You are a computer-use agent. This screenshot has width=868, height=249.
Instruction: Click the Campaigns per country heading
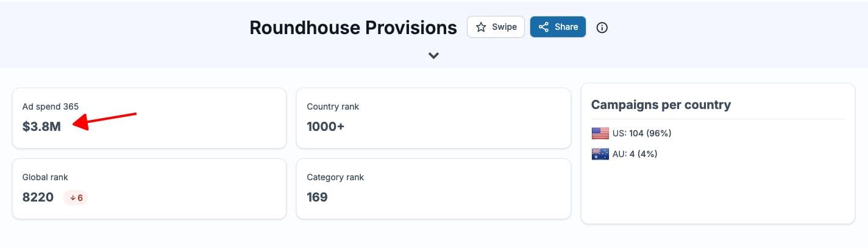[661, 105]
